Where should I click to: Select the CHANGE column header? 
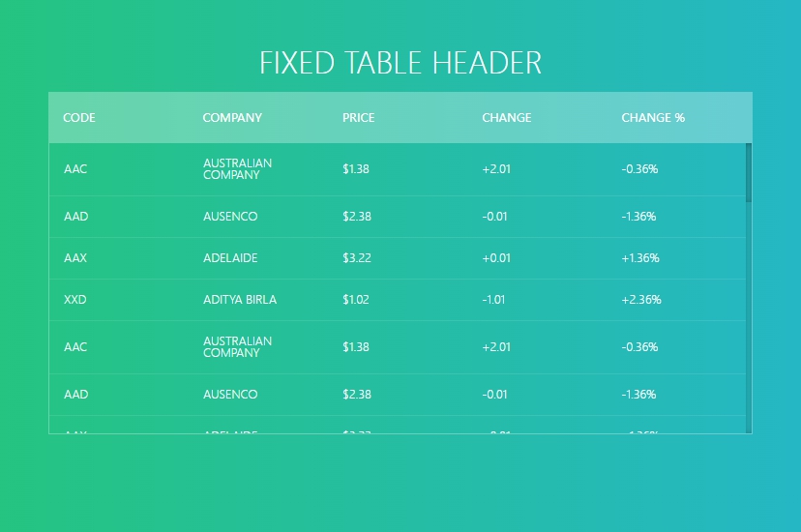click(506, 118)
